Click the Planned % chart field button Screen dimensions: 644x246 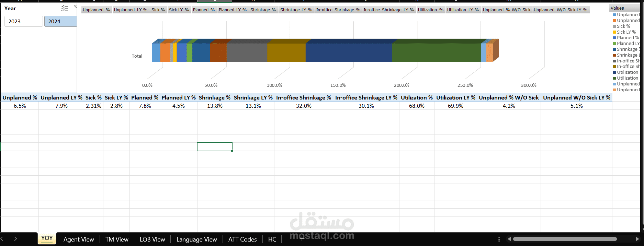[x=204, y=10]
